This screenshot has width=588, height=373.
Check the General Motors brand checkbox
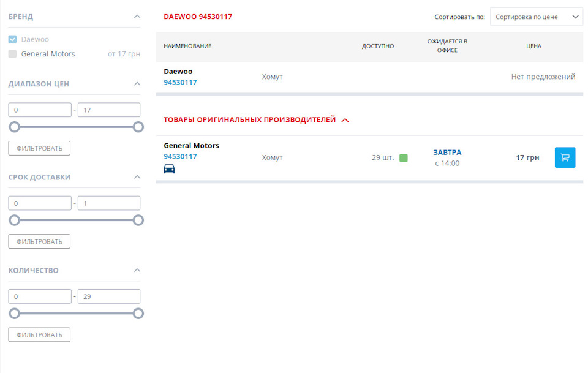[x=12, y=54]
